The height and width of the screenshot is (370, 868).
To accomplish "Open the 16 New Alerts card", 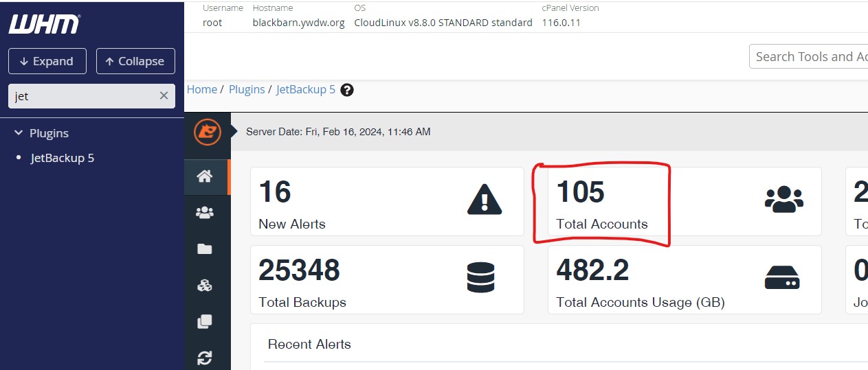I will pyautogui.click(x=387, y=201).
